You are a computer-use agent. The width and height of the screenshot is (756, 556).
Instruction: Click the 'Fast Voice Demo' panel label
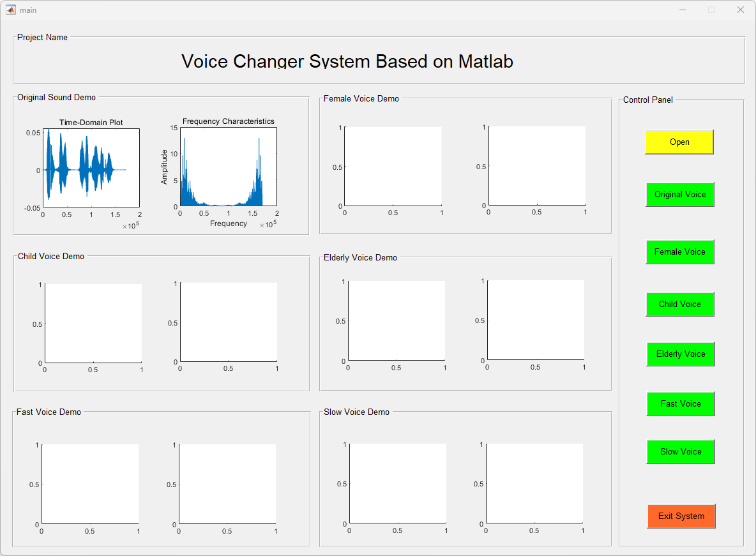[49, 412]
